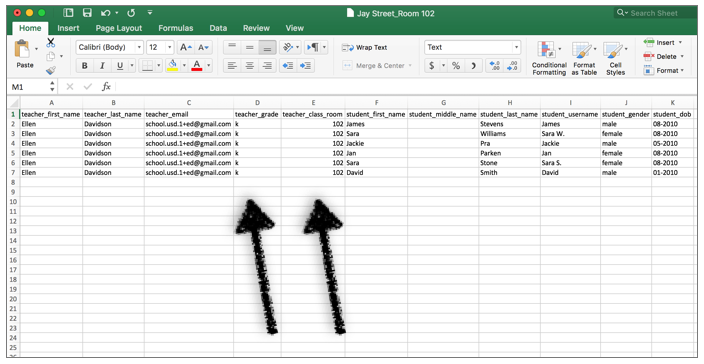Screen dimensions: 704x364
Task: Click the Insert cells button
Action: coord(662,43)
